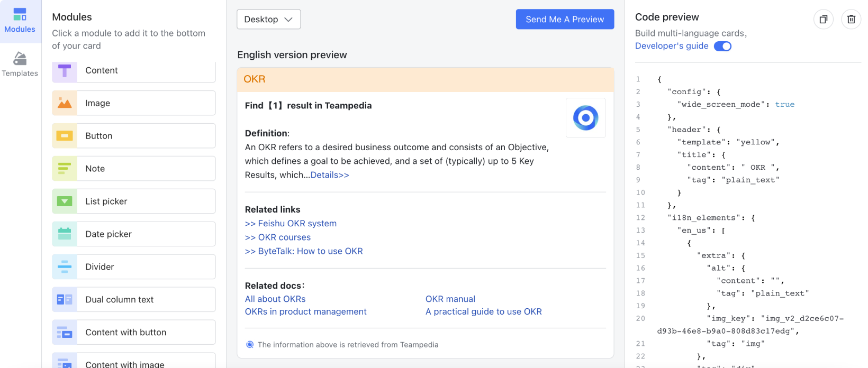Click the Note module icon
Screen dimensions: 868x368
click(65, 169)
